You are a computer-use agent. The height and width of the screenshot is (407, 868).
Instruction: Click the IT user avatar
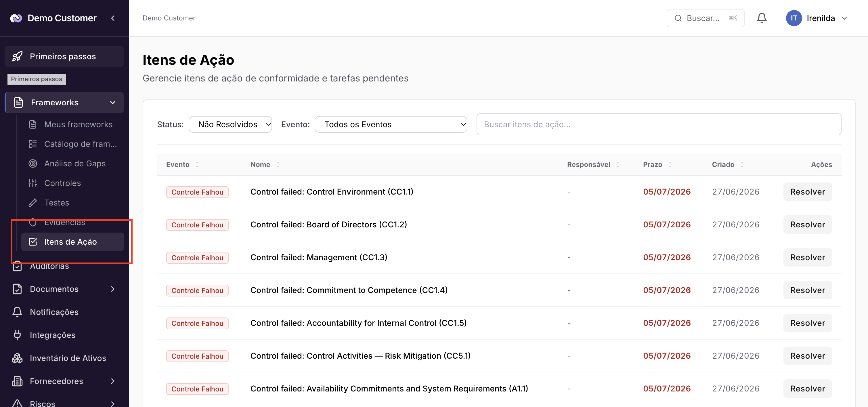pyautogui.click(x=794, y=18)
